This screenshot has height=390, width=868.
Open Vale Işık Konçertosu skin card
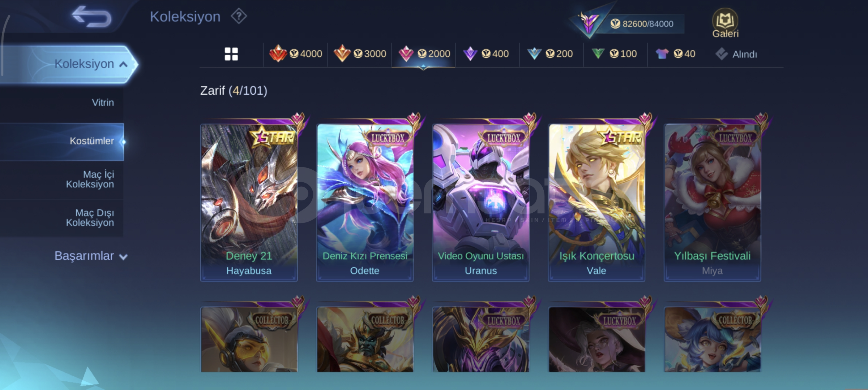[x=597, y=203]
